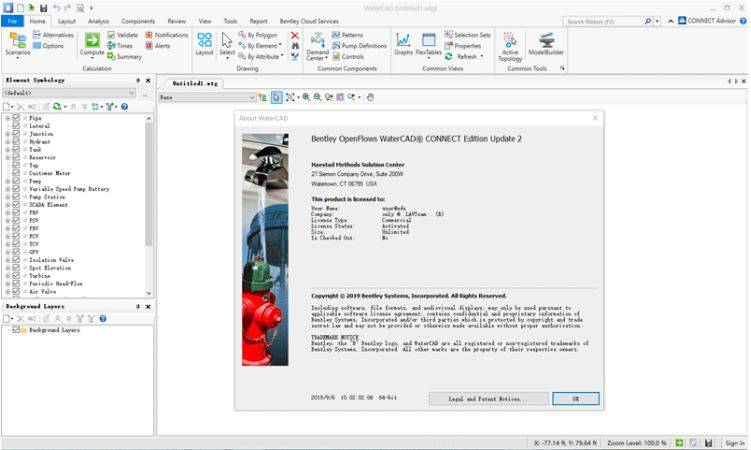Viewport: 751px width, 450px height.
Task: Select By Polygon tool
Action: point(258,35)
